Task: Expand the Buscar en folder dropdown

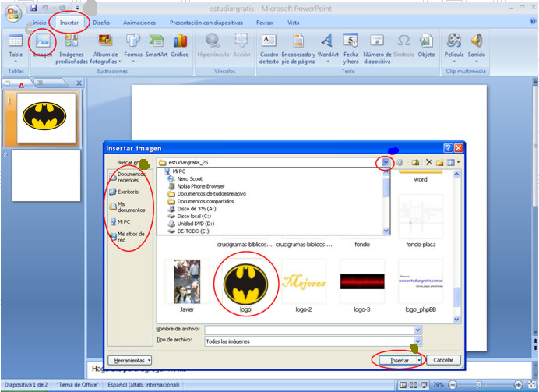Action: [x=382, y=162]
